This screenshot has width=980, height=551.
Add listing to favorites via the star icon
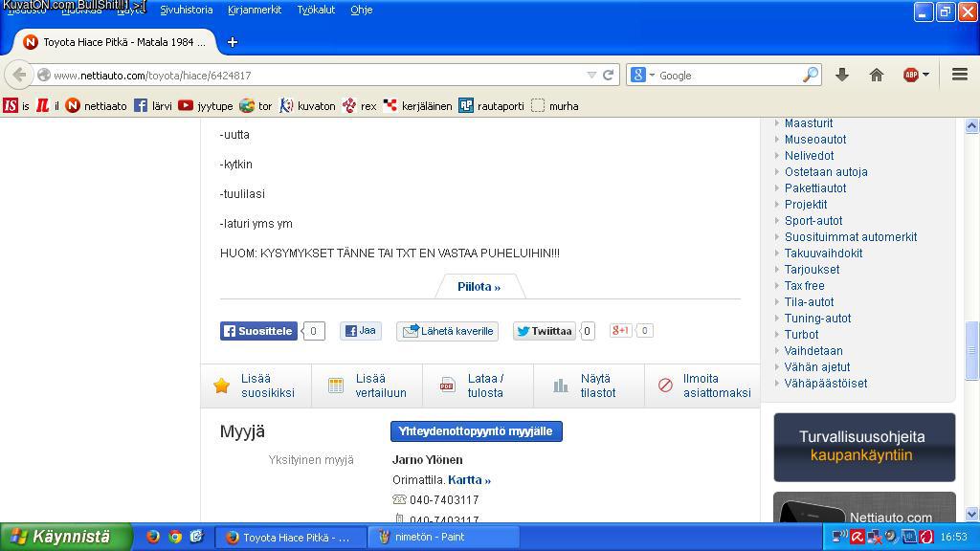pyautogui.click(x=222, y=386)
